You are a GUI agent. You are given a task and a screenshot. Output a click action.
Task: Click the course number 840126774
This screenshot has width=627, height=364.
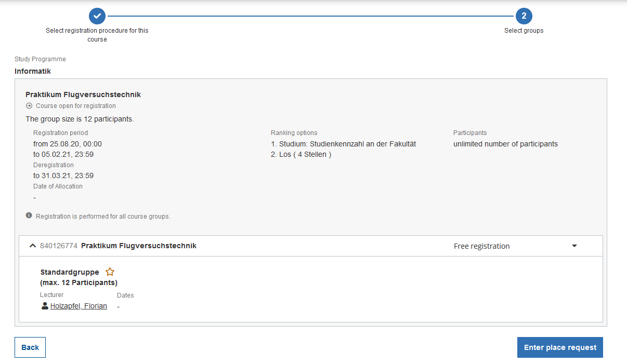[x=59, y=246]
